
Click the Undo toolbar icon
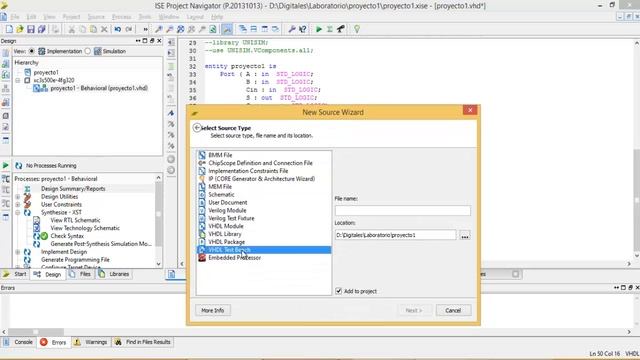coord(118,29)
